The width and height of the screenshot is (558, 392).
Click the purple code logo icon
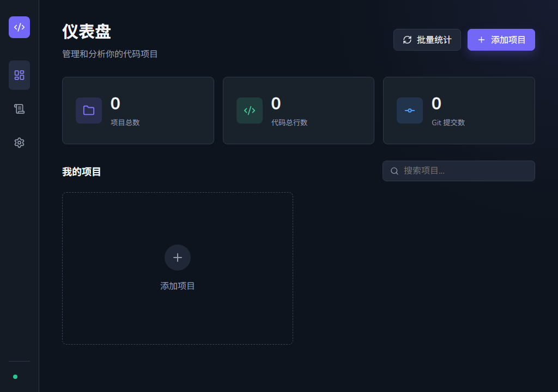[x=19, y=27]
